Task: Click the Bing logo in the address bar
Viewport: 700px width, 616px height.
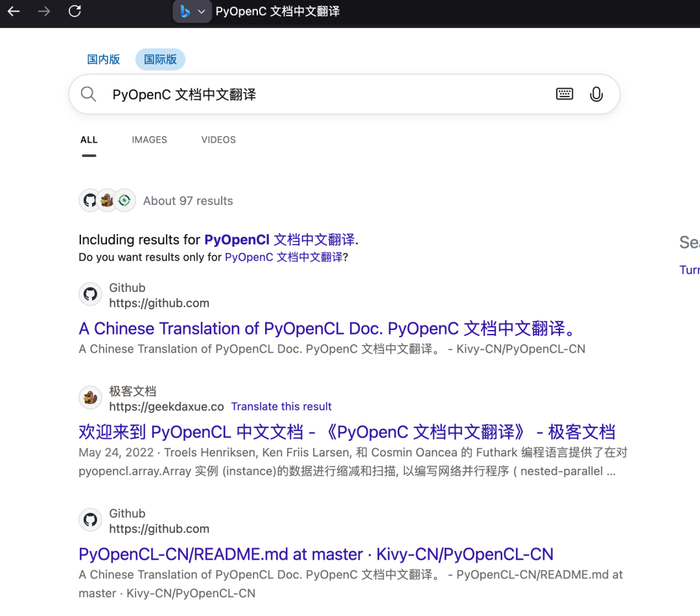Action: coord(185,11)
